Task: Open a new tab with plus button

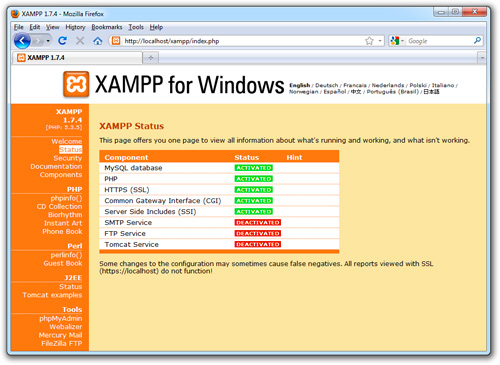Action: tap(151, 58)
